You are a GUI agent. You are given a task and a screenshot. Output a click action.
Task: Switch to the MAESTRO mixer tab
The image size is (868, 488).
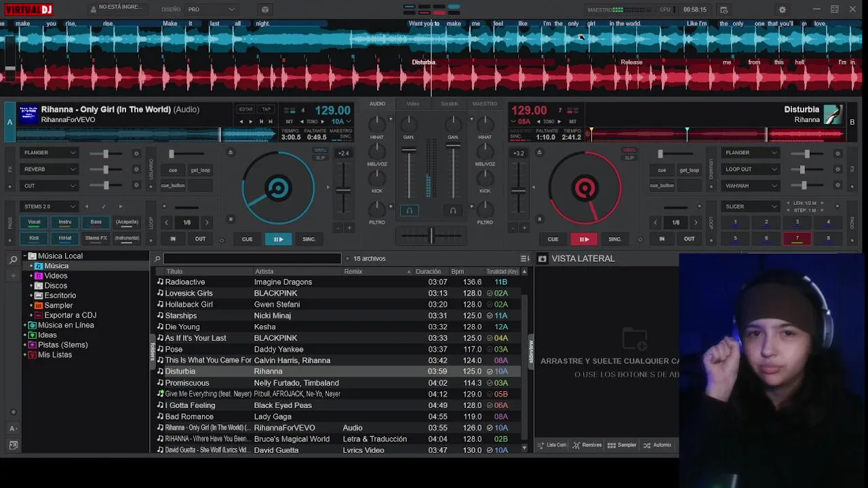pos(484,104)
